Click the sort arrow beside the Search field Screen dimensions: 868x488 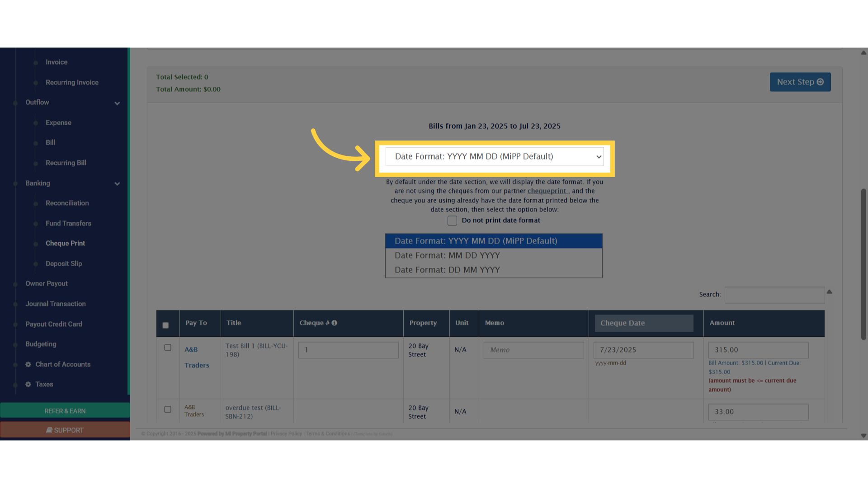click(829, 292)
